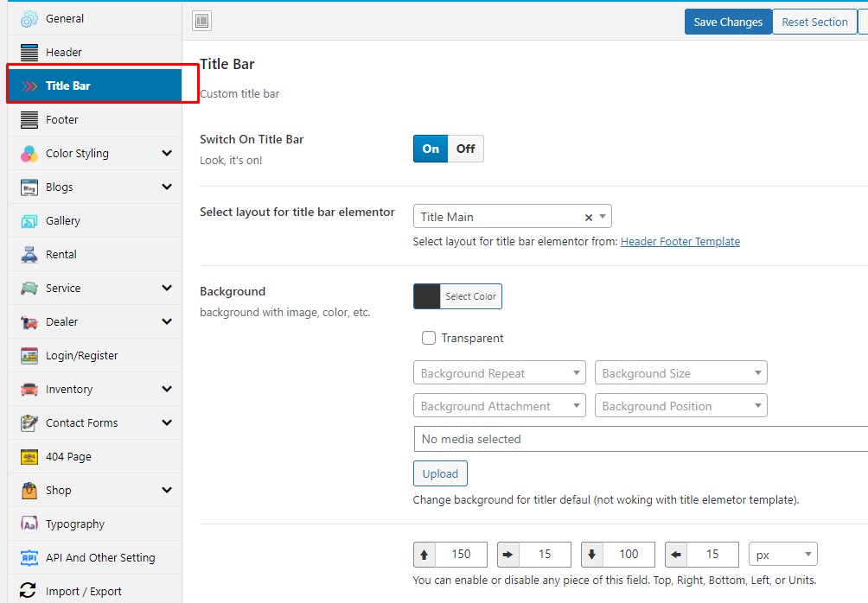Screen dimensions: 868x603
Task: Click the Import / Export refresh icon
Action: [x=29, y=591]
